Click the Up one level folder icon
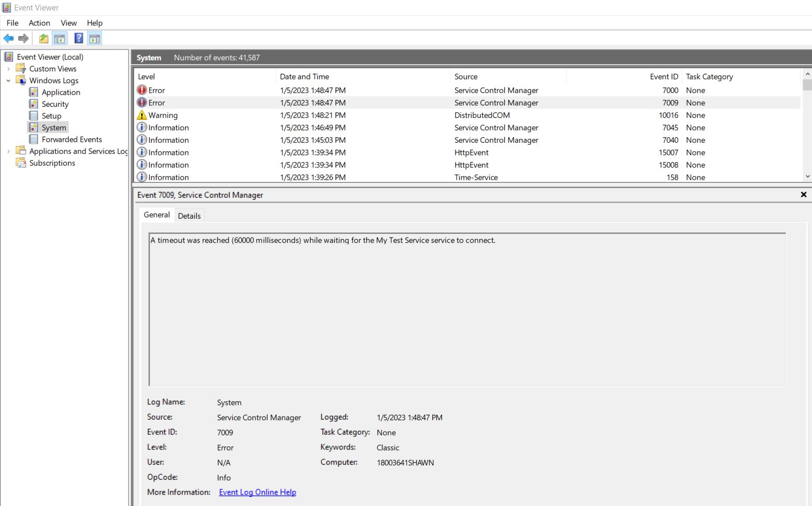812x506 pixels. (44, 38)
